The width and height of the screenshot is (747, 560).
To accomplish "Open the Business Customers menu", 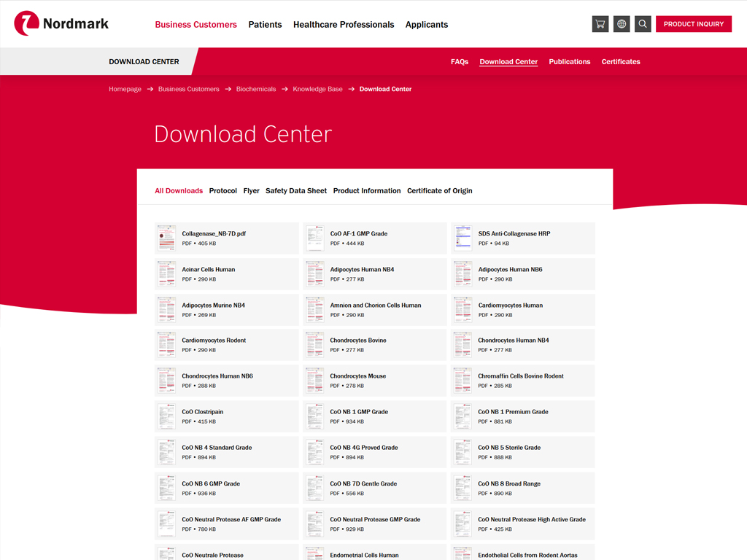I will (x=196, y=25).
